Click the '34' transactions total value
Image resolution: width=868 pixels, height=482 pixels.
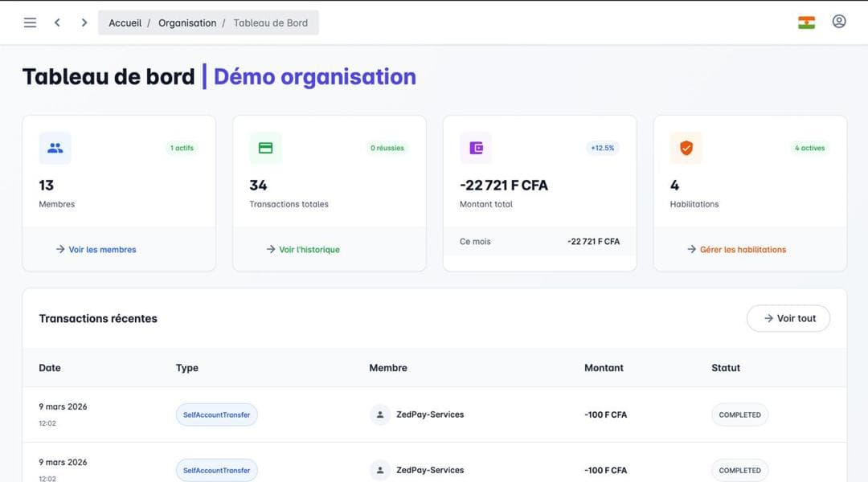tap(258, 186)
